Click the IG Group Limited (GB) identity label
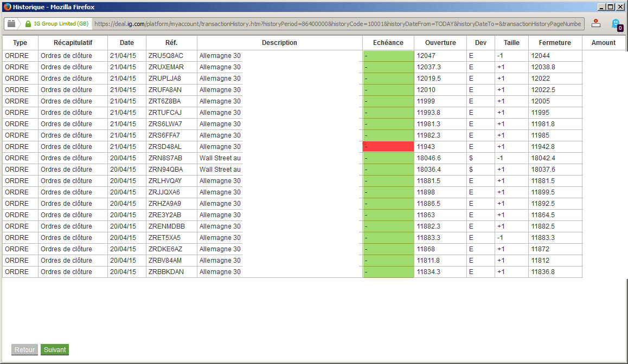Image resolution: width=628 pixels, height=364 pixels. [x=61, y=24]
